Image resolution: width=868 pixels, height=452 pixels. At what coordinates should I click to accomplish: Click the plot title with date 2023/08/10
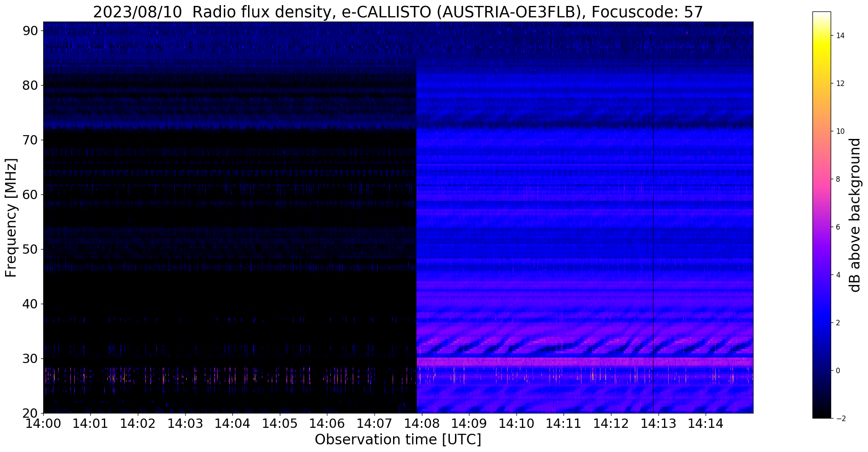click(398, 12)
